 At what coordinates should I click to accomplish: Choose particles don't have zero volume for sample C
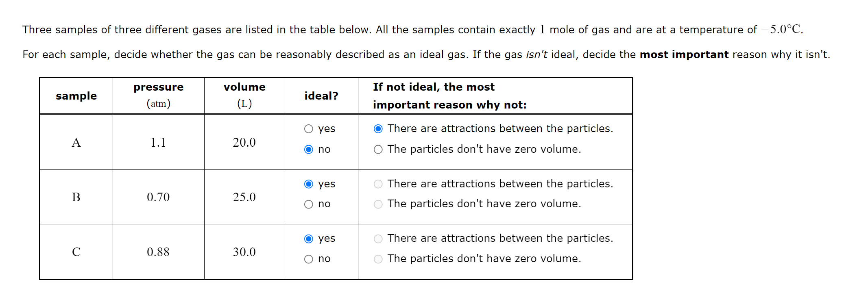pos(378,258)
